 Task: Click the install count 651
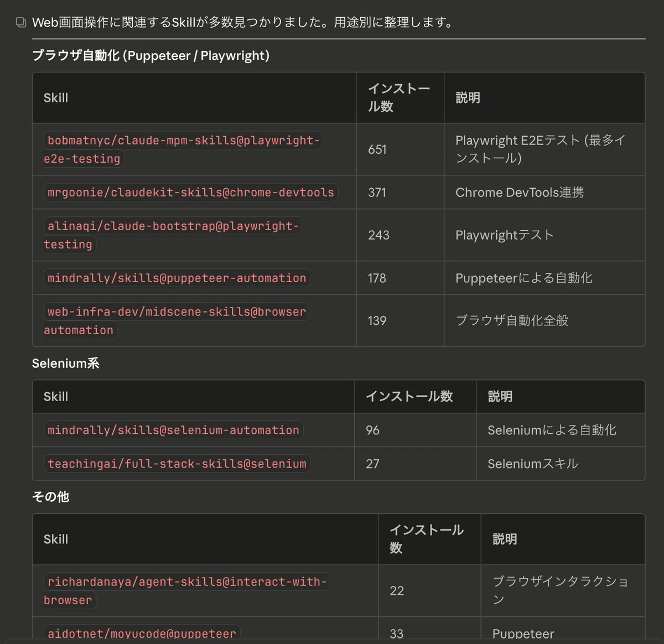click(377, 149)
